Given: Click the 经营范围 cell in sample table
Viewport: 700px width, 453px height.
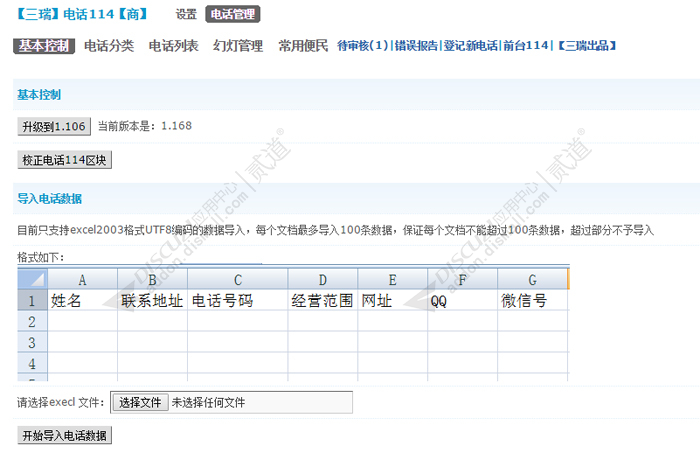Looking at the screenshot, I should tap(323, 300).
